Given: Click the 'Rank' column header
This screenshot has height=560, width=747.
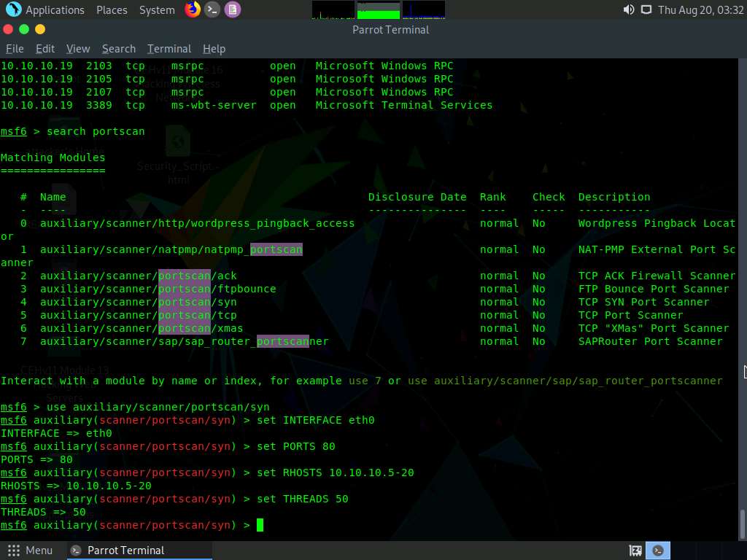Looking at the screenshot, I should [492, 197].
